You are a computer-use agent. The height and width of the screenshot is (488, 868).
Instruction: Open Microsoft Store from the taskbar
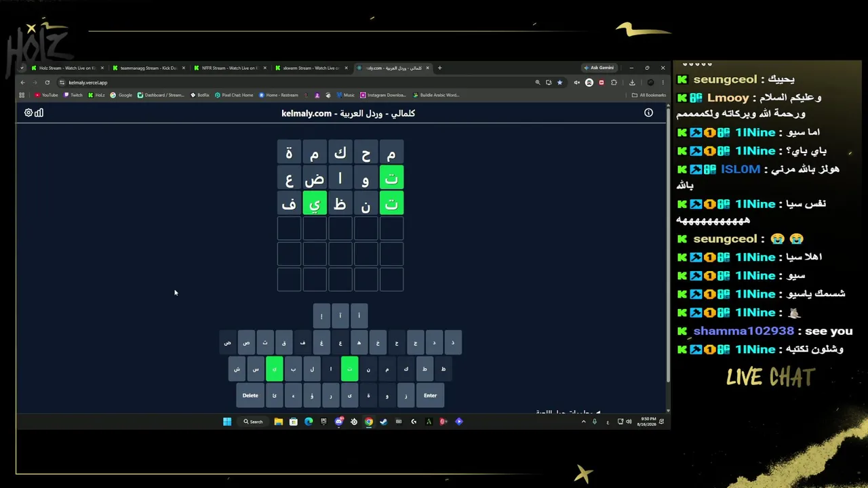click(294, 422)
